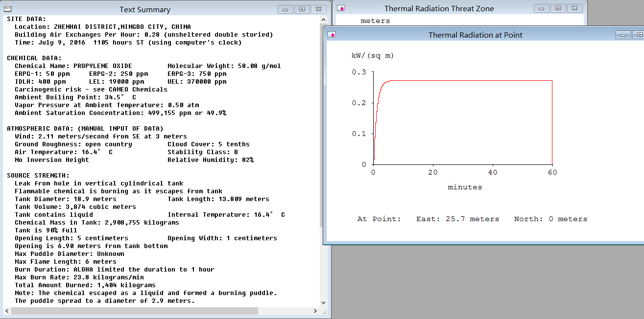Click Stability Class B text

click(203, 152)
